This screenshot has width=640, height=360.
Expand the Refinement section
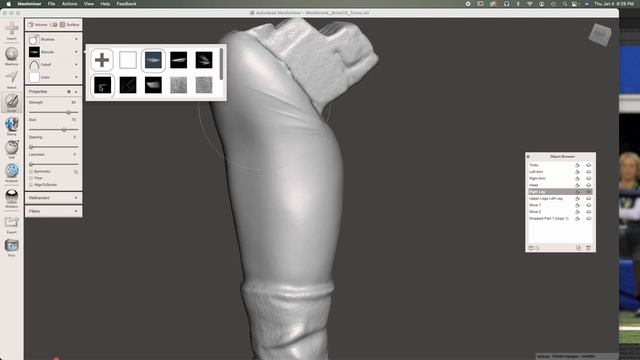click(53, 198)
